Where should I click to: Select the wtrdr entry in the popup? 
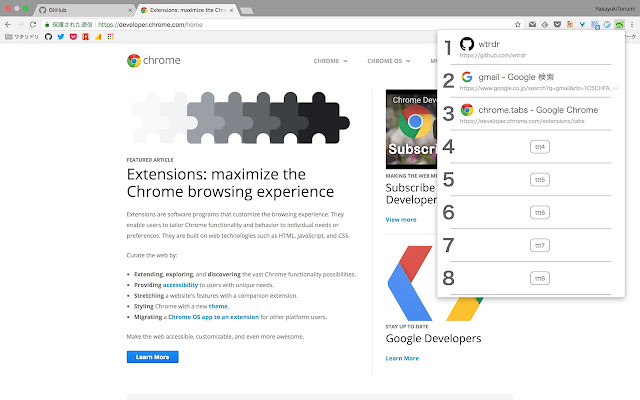(531, 48)
